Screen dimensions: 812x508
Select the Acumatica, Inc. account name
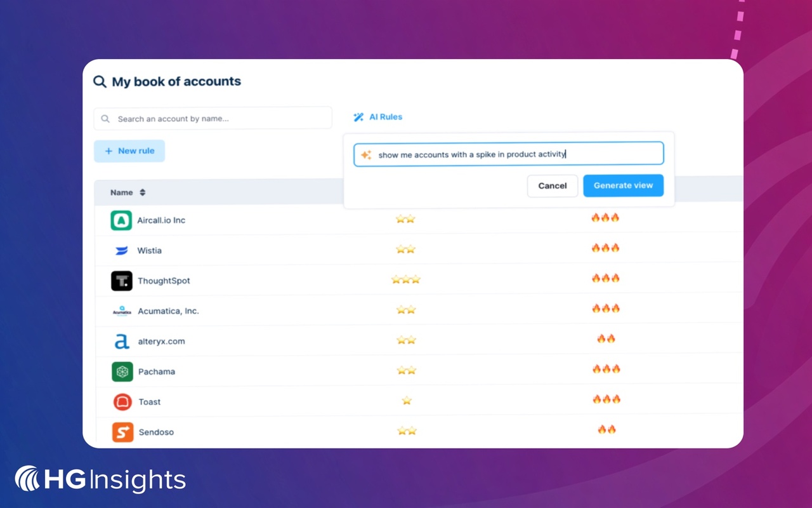pos(168,311)
